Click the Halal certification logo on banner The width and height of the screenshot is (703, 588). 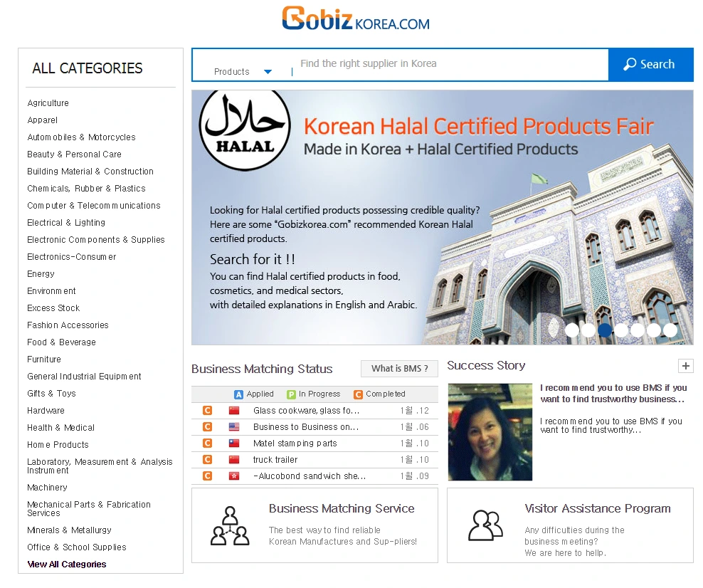245,130
